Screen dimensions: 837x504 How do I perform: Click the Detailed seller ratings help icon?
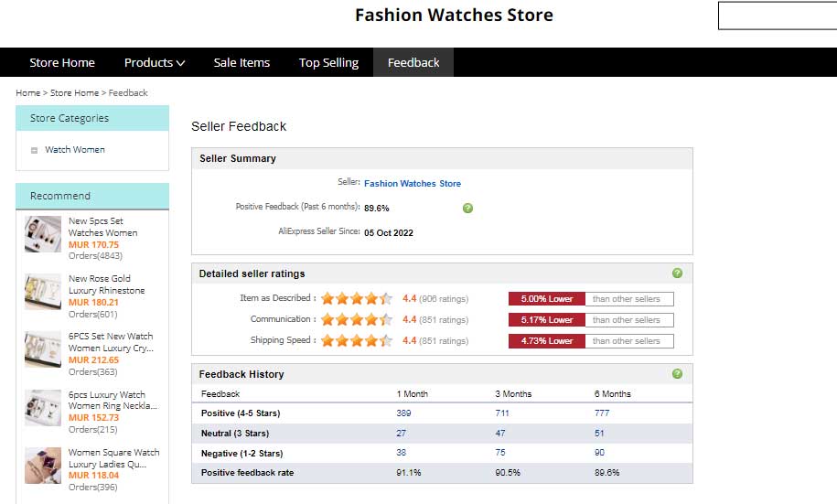pyautogui.click(x=677, y=273)
